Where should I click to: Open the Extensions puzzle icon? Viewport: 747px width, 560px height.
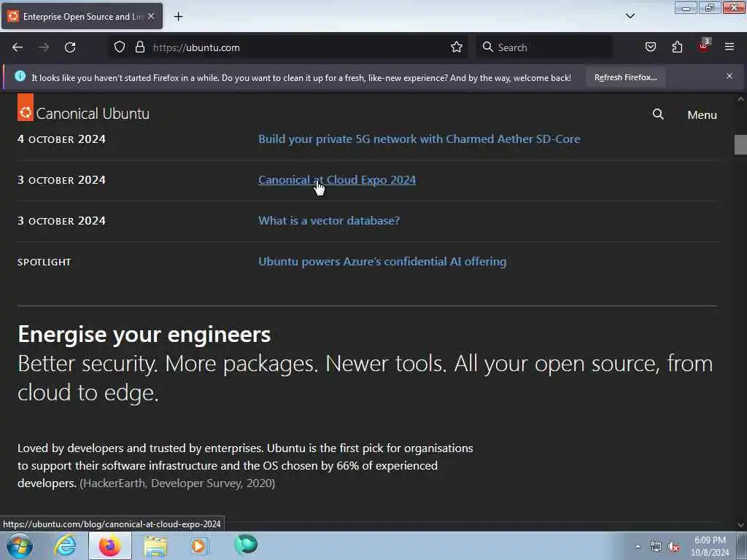[x=677, y=47]
